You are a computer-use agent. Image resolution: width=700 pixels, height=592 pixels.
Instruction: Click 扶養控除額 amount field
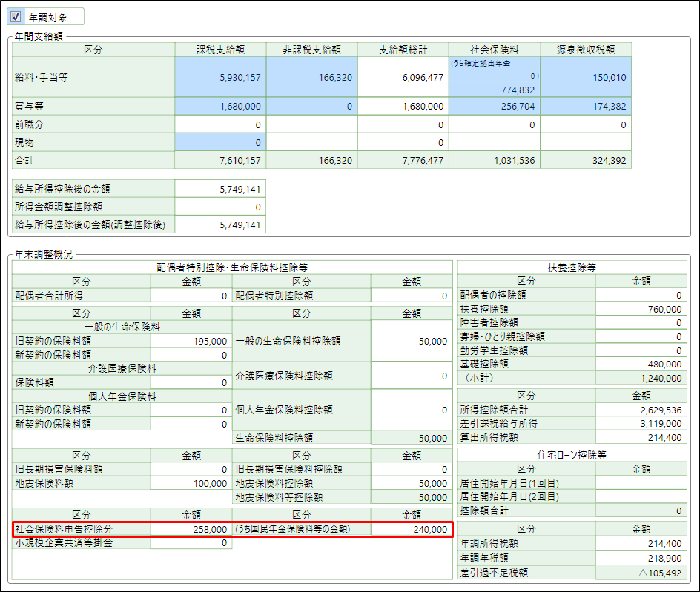(640, 309)
